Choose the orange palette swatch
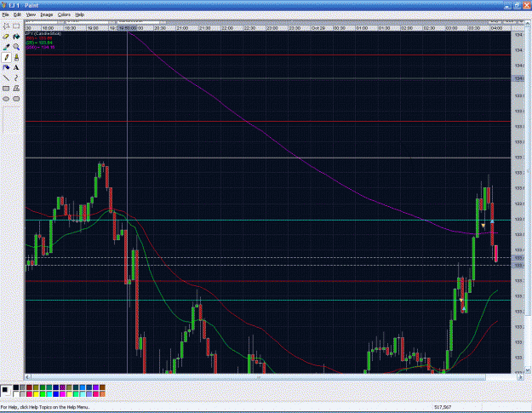The image size is (532, 413). click(102, 394)
